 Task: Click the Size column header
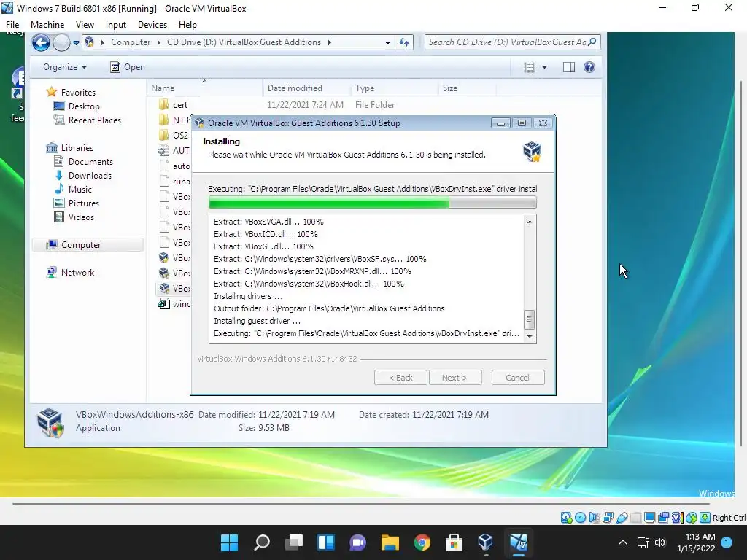click(x=467, y=88)
